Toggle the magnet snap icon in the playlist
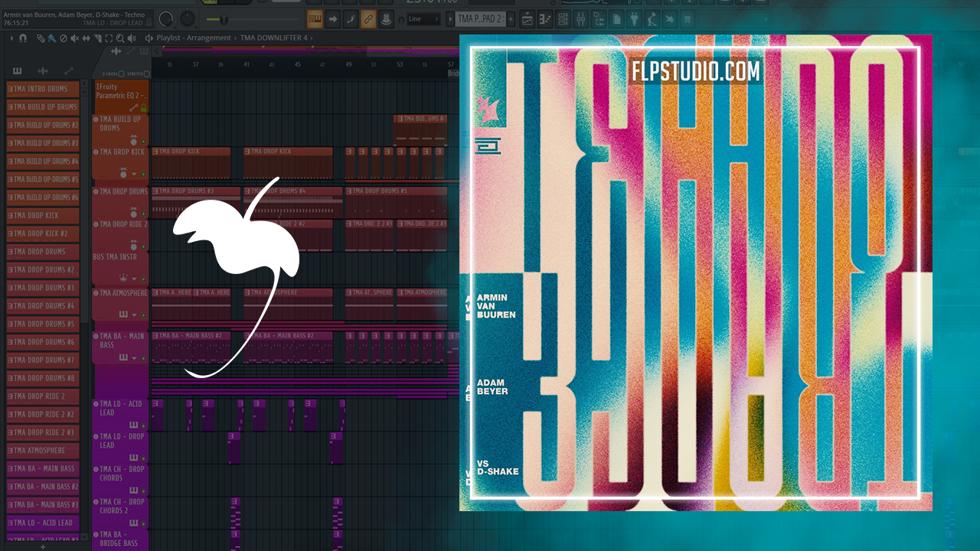980x551 pixels. pos(23,37)
